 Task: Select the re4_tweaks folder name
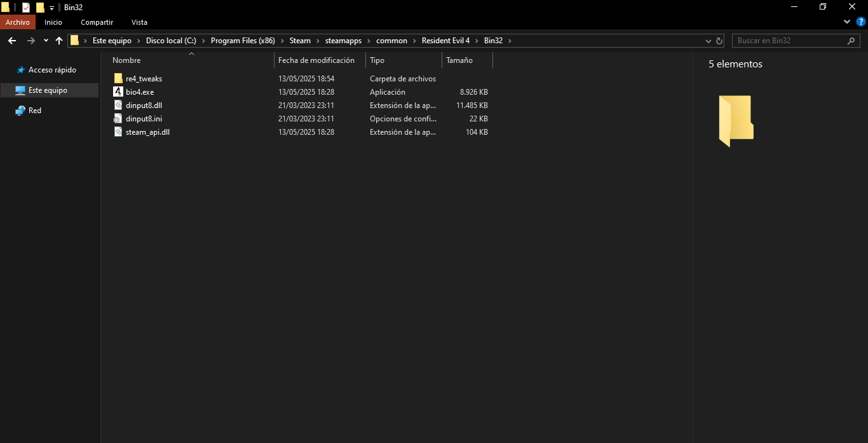144,79
